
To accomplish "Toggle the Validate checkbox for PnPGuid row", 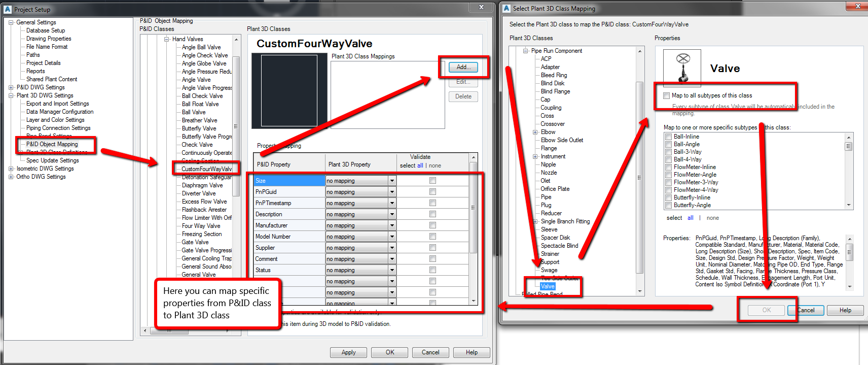I will [432, 192].
